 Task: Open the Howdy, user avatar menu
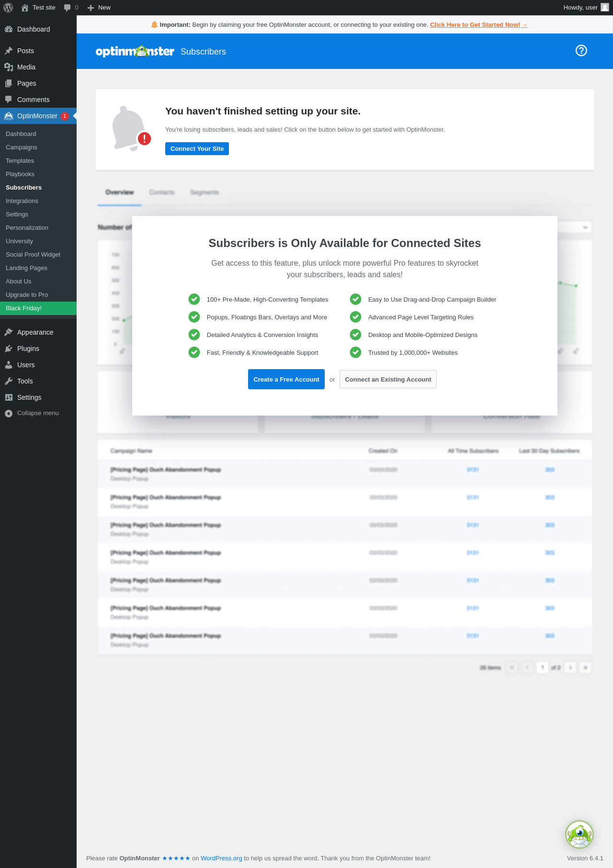click(x=586, y=8)
